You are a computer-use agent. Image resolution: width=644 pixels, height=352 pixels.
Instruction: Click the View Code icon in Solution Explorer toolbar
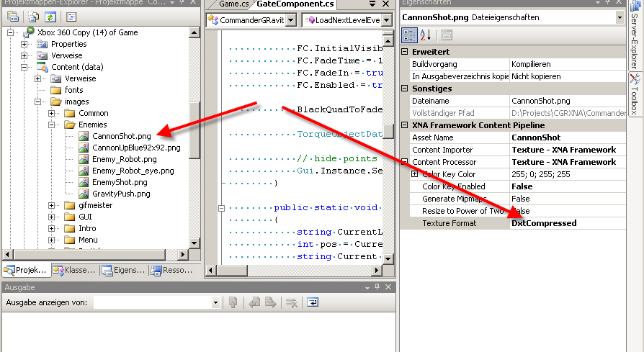tap(71, 17)
